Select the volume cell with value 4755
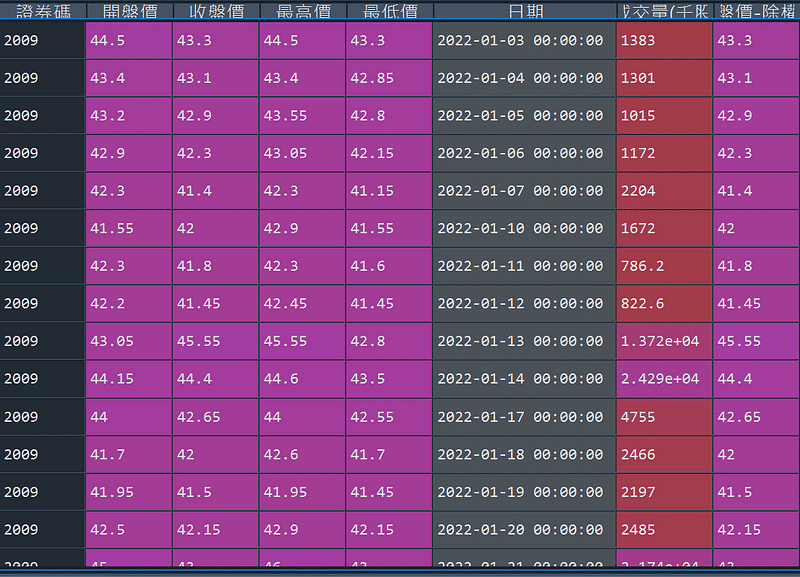 (664, 416)
